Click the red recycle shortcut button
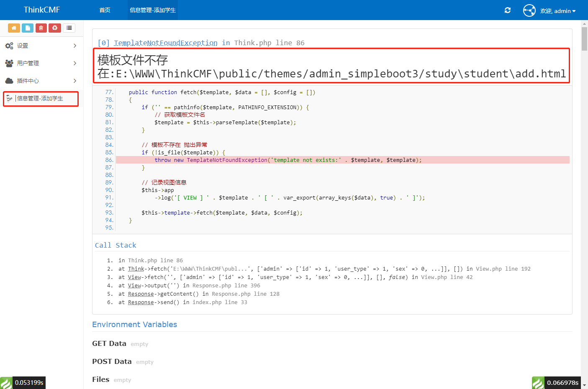 (55, 28)
